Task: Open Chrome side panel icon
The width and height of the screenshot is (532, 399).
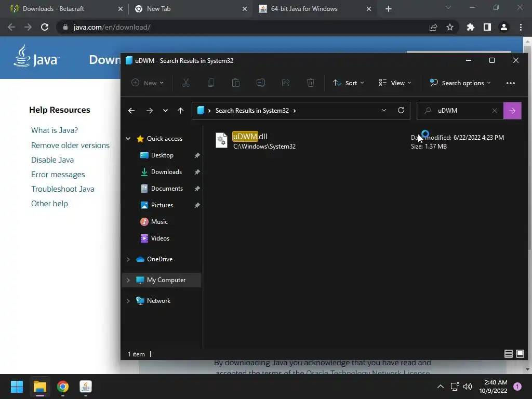Action: pos(487,27)
